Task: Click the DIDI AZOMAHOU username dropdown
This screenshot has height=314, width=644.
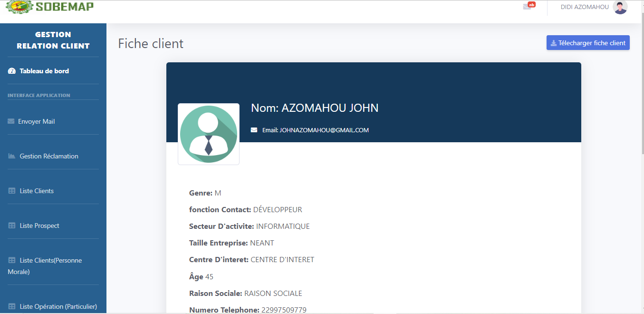Action: pyautogui.click(x=585, y=7)
